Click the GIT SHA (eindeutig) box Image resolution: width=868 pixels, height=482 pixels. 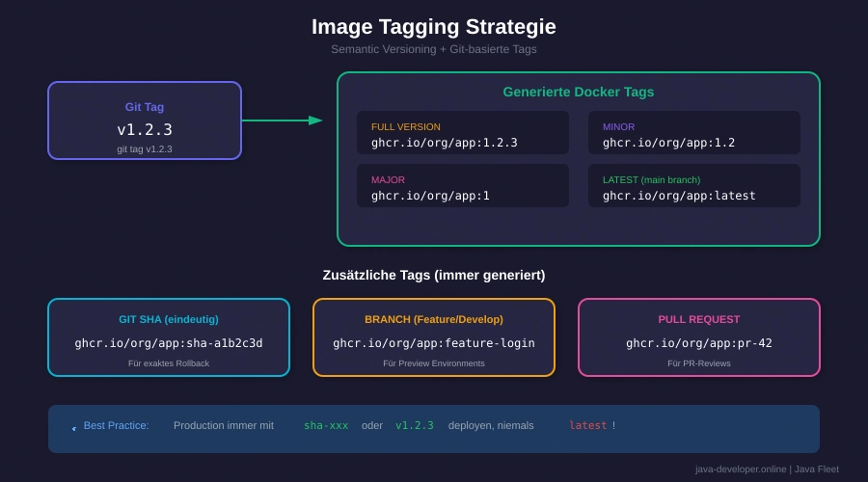(169, 336)
